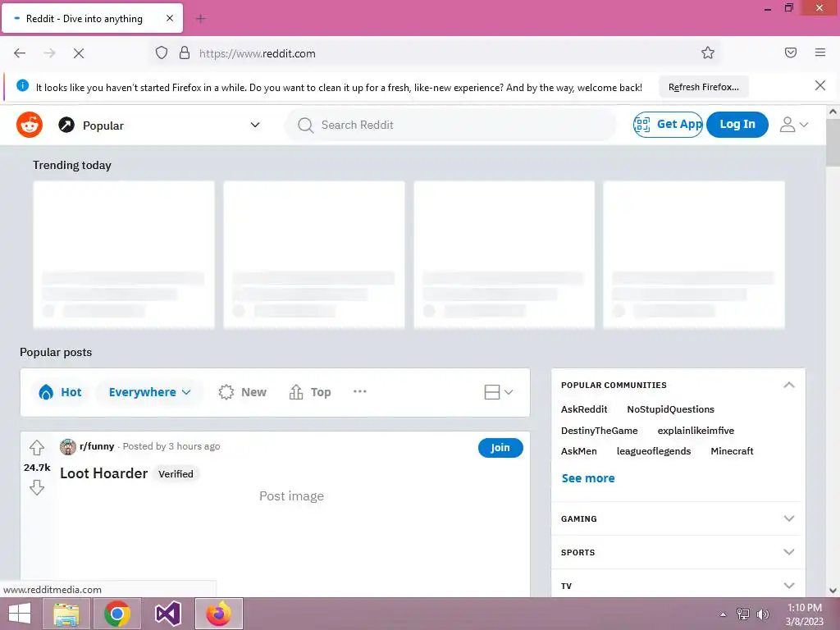The width and height of the screenshot is (840, 630).
Task: Stop loading the page
Action: (x=79, y=53)
